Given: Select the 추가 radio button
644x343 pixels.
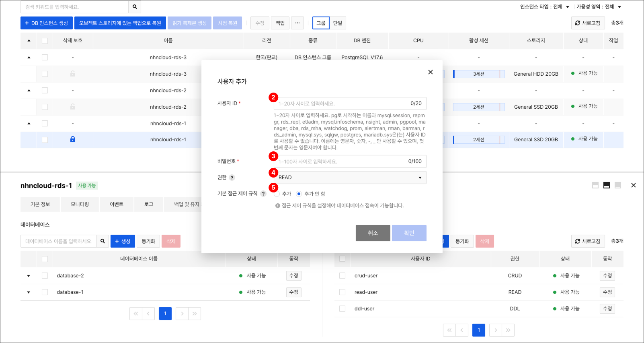Looking at the screenshot, I should tap(277, 194).
